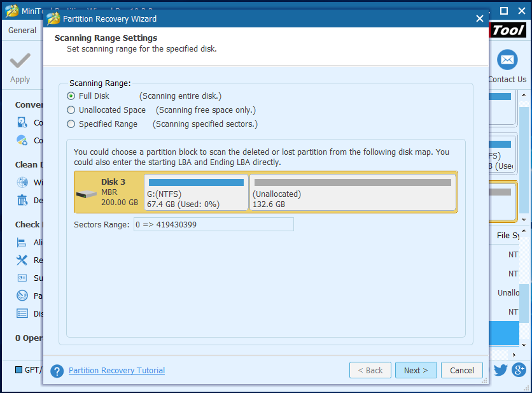Click the Sectors Range field
The image size is (532, 393).
click(x=214, y=224)
